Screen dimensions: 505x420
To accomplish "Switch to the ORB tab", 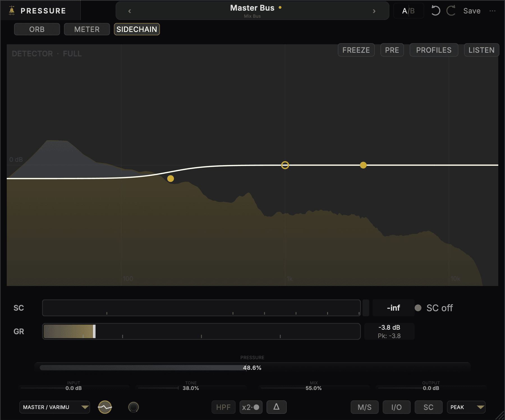I will pyautogui.click(x=37, y=29).
